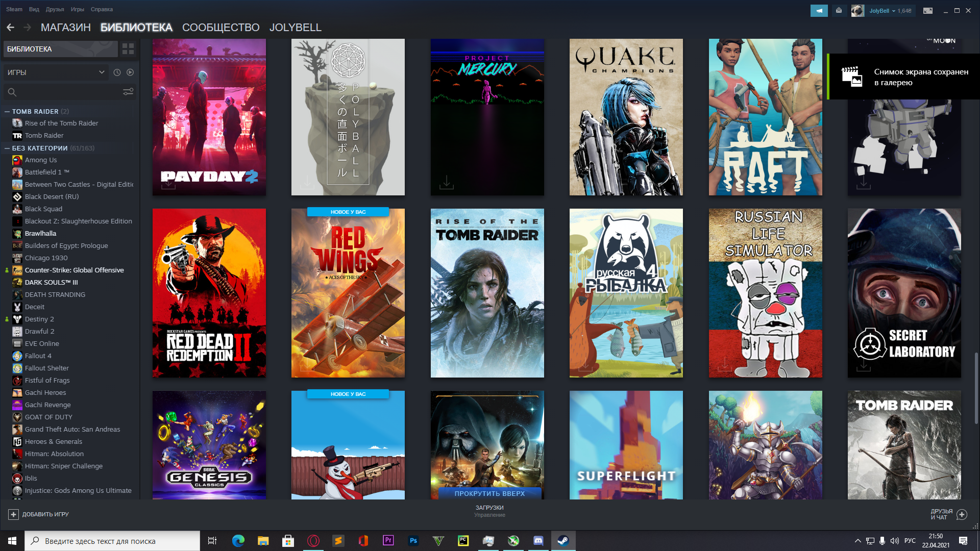Open Photoshop from the taskbar
The height and width of the screenshot is (551, 980).
tap(413, 541)
